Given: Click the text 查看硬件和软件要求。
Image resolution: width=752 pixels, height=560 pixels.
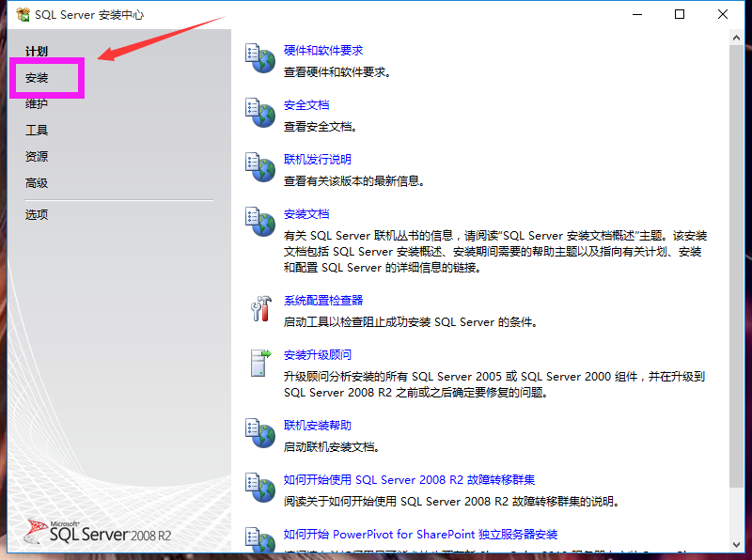Looking at the screenshot, I should 337,72.
